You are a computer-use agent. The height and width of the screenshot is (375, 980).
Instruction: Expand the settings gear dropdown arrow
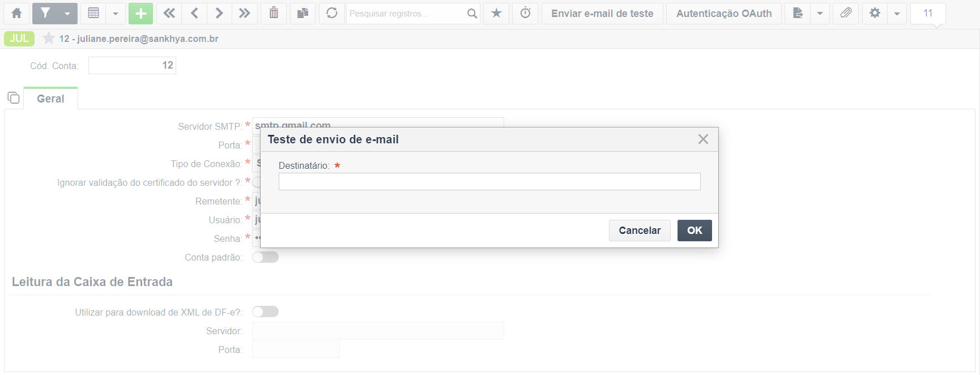click(x=897, y=13)
